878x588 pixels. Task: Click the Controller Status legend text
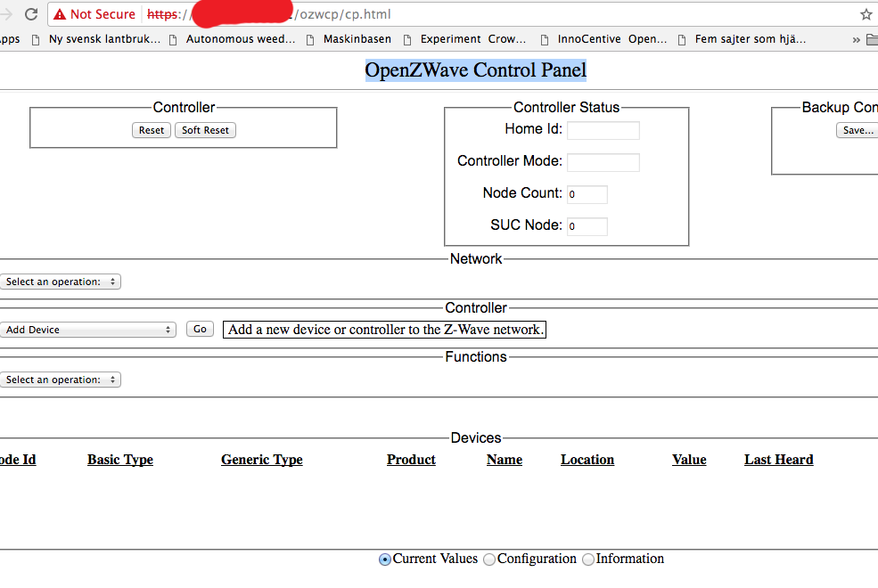click(567, 108)
